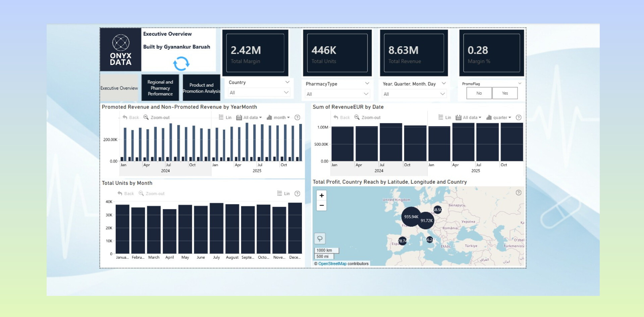Select the PromoFlag No option

[x=479, y=93]
